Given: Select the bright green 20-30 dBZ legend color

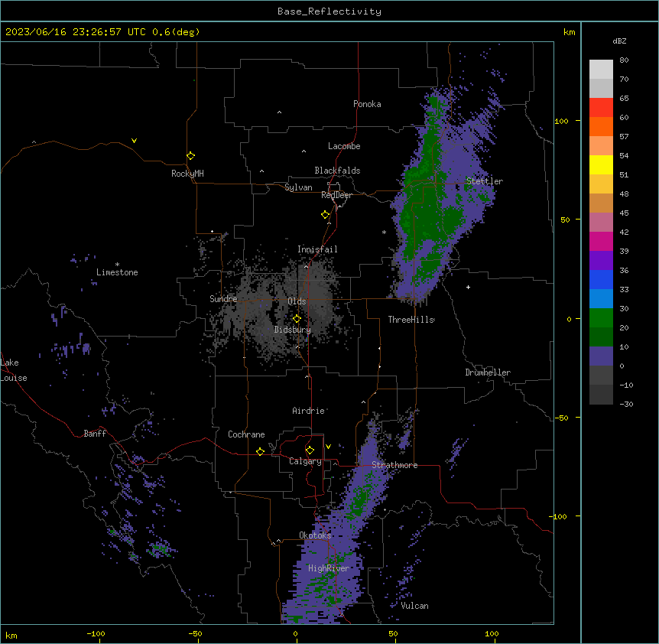Looking at the screenshot, I should (601, 318).
